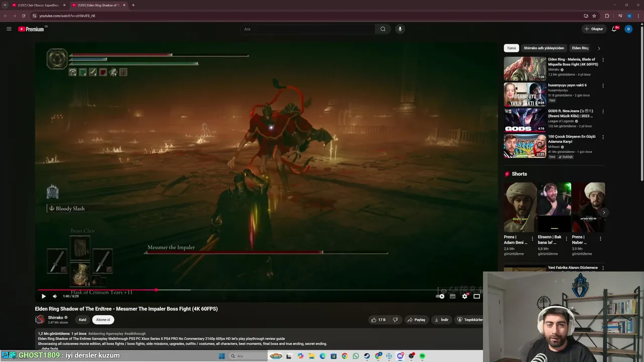Open the notifications bell
The height and width of the screenshot is (362, 644).
coord(614,29)
